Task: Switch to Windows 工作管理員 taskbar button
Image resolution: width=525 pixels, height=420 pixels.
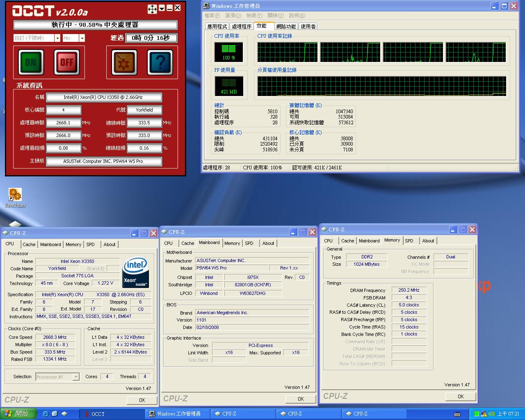Action: [177, 414]
